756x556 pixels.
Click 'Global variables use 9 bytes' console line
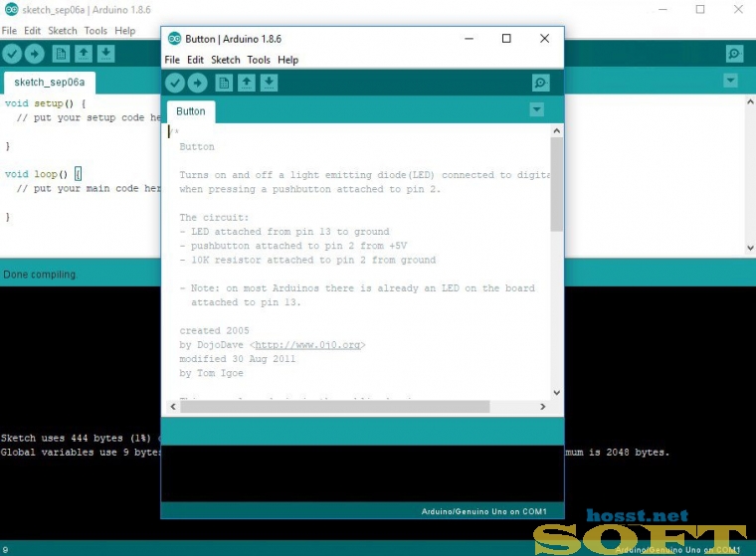coord(80,453)
